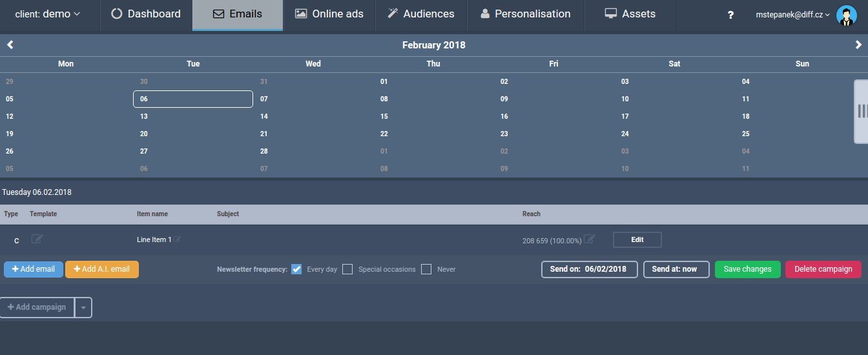Viewport: 868px width, 355px height.
Task: Select day 20 in the Tue column
Action: [144, 134]
